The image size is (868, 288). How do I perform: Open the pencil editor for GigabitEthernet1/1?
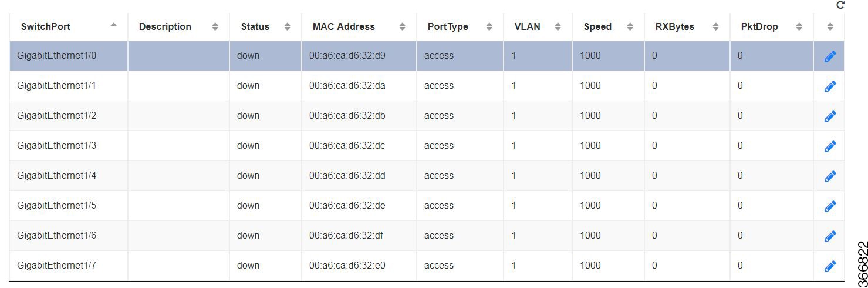(830, 86)
